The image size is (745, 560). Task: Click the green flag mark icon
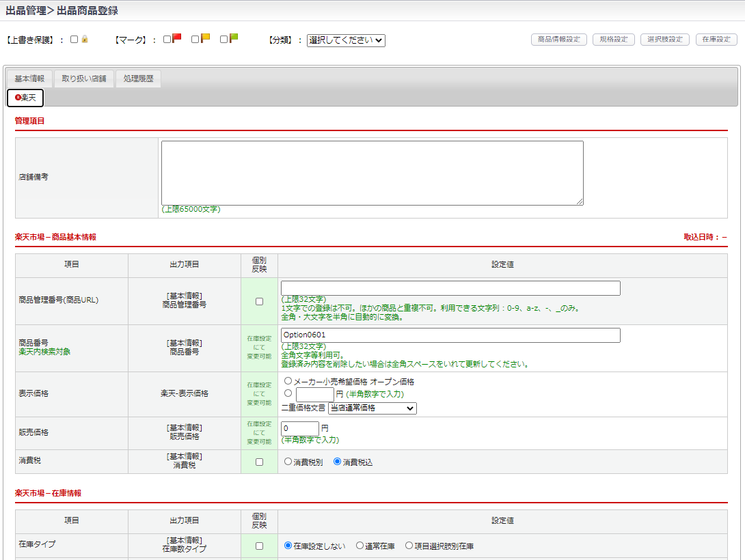234,39
